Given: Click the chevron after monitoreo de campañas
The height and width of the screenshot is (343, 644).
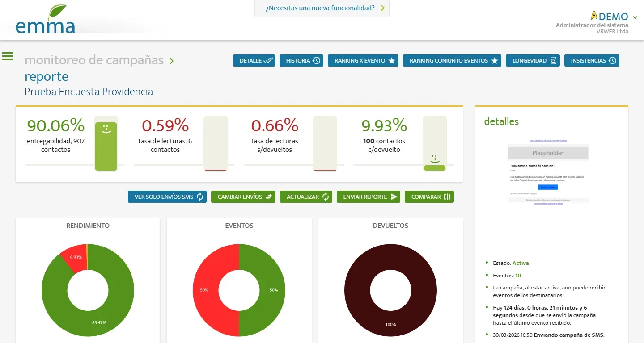Looking at the screenshot, I should point(172,61).
